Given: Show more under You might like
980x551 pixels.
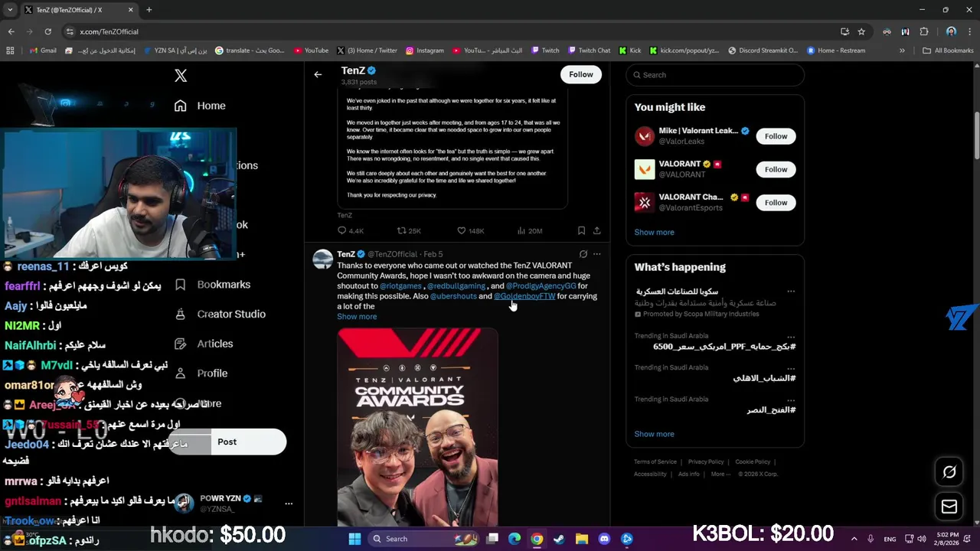Looking at the screenshot, I should [x=654, y=232].
